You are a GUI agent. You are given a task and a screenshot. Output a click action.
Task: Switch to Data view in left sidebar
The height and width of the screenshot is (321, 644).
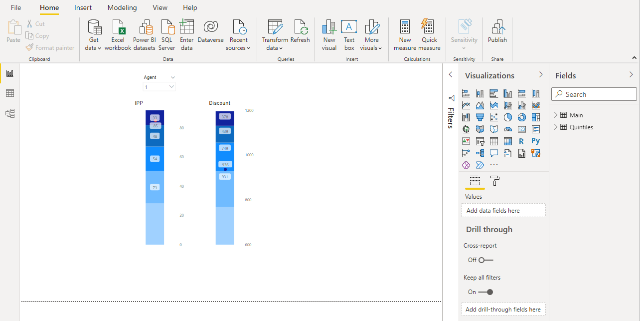[10, 93]
